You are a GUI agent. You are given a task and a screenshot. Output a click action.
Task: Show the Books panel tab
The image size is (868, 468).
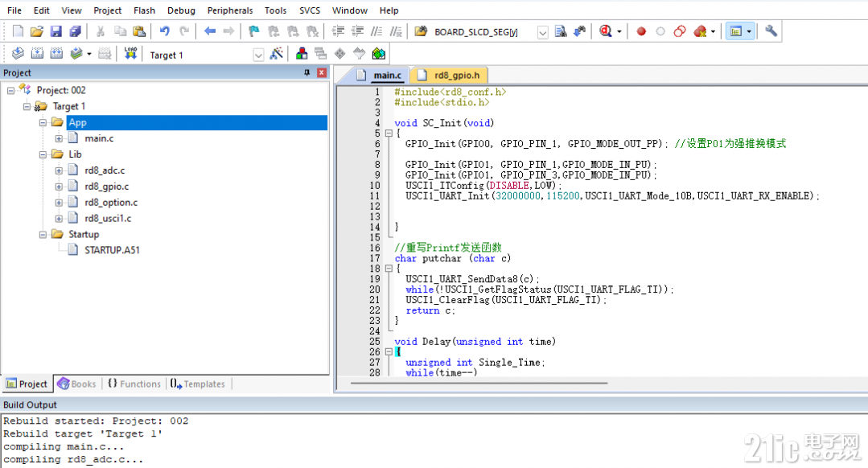[x=77, y=384]
